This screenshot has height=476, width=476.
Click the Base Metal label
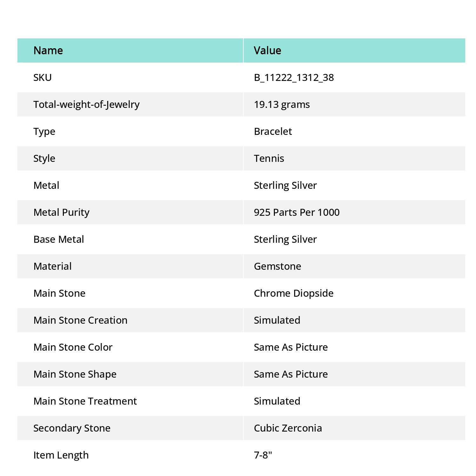[59, 239]
